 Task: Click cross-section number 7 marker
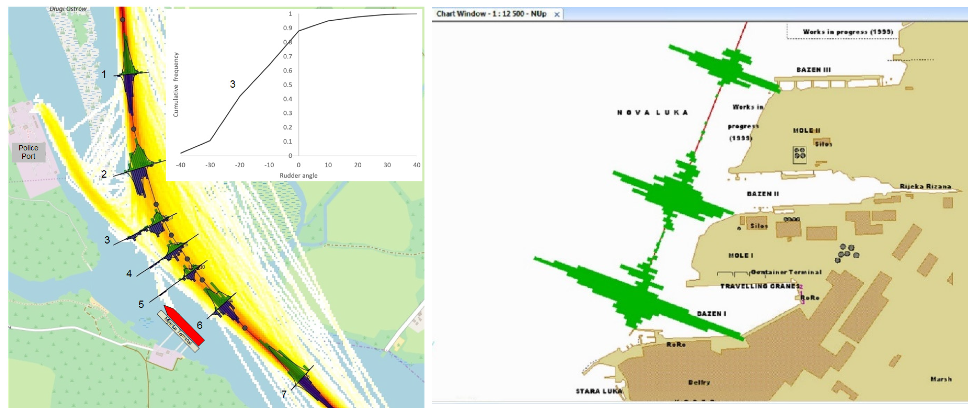(284, 394)
